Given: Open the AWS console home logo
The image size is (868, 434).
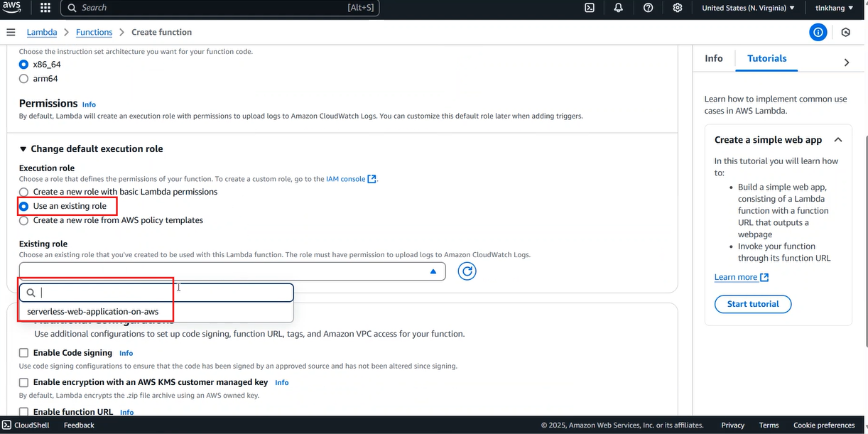Looking at the screenshot, I should [x=12, y=8].
